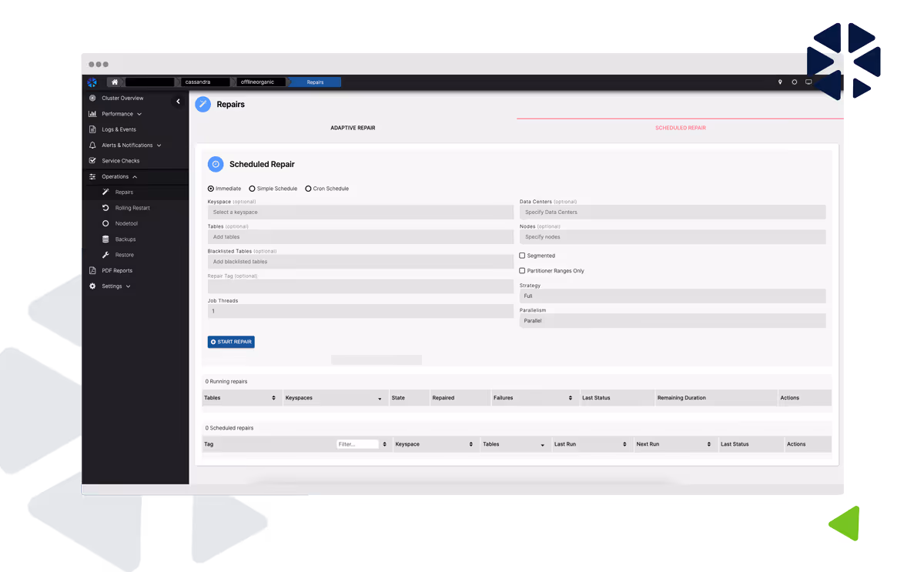Select the Simple Schedule radio option
The image size is (924, 572).
[x=252, y=189]
